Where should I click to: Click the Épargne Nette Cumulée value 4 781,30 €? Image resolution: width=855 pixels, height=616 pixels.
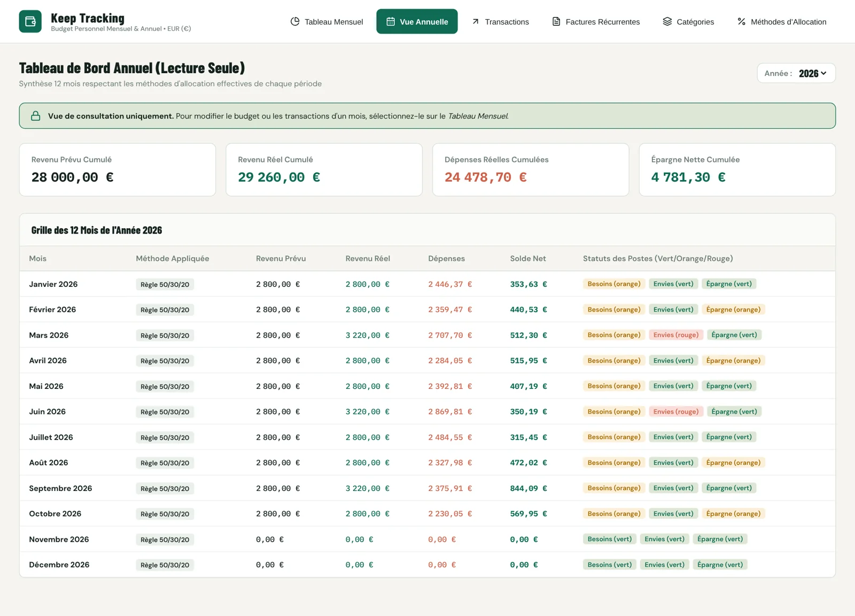click(688, 177)
